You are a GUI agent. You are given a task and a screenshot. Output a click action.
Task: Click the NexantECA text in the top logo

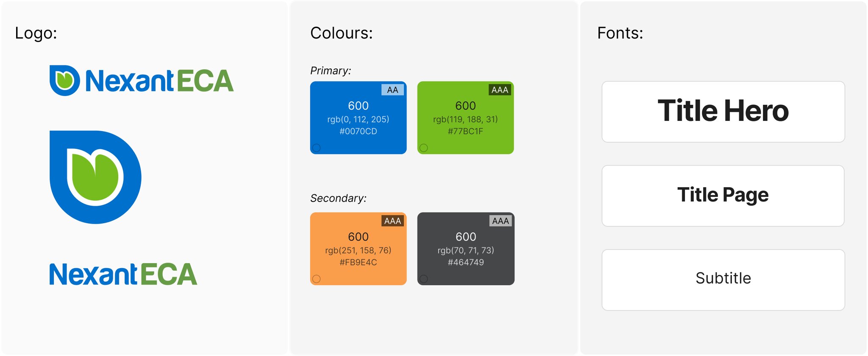(x=159, y=81)
